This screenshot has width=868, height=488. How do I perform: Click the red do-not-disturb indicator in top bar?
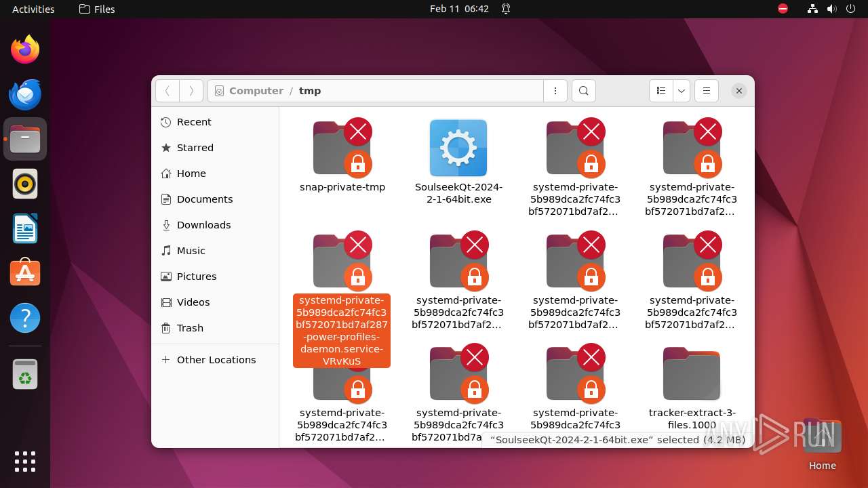pos(783,9)
